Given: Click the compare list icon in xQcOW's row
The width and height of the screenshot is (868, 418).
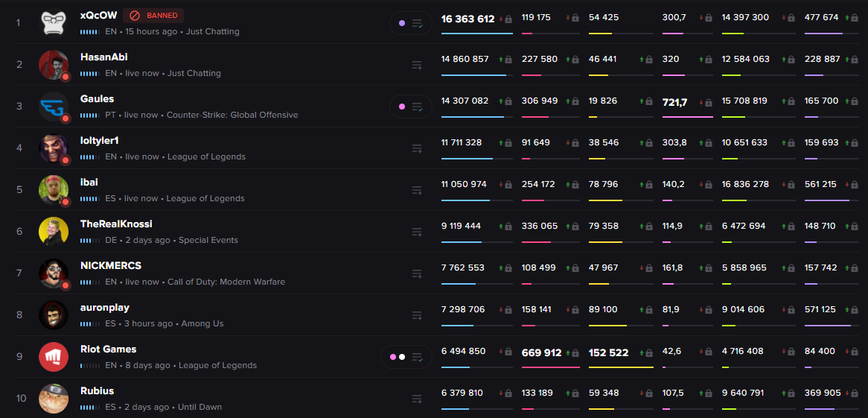Looking at the screenshot, I should 418,23.
